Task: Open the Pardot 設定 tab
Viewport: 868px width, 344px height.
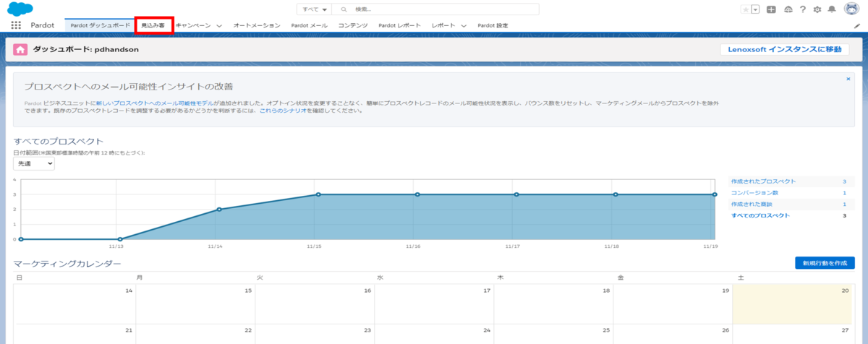Action: click(x=493, y=25)
